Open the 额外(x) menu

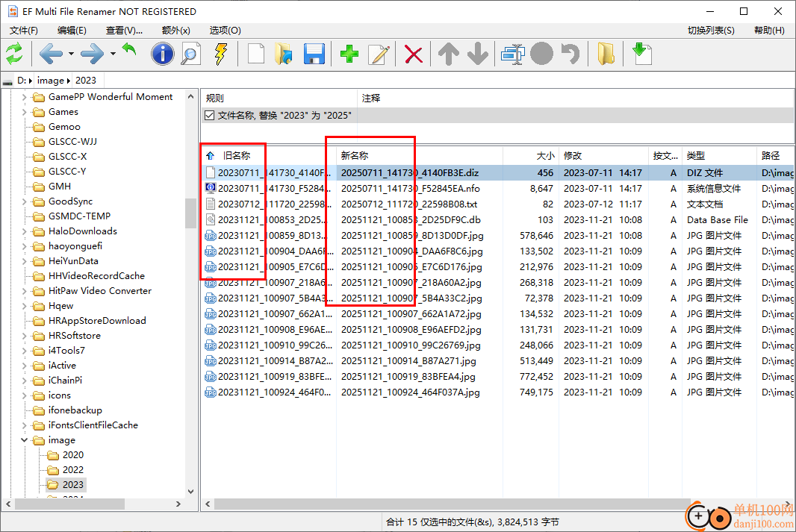coord(175,31)
